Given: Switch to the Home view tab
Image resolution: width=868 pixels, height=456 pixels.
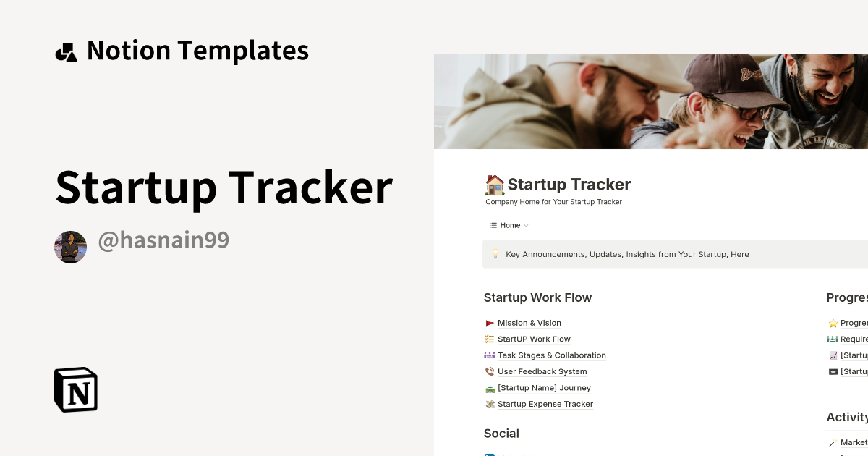Looking at the screenshot, I should point(510,225).
